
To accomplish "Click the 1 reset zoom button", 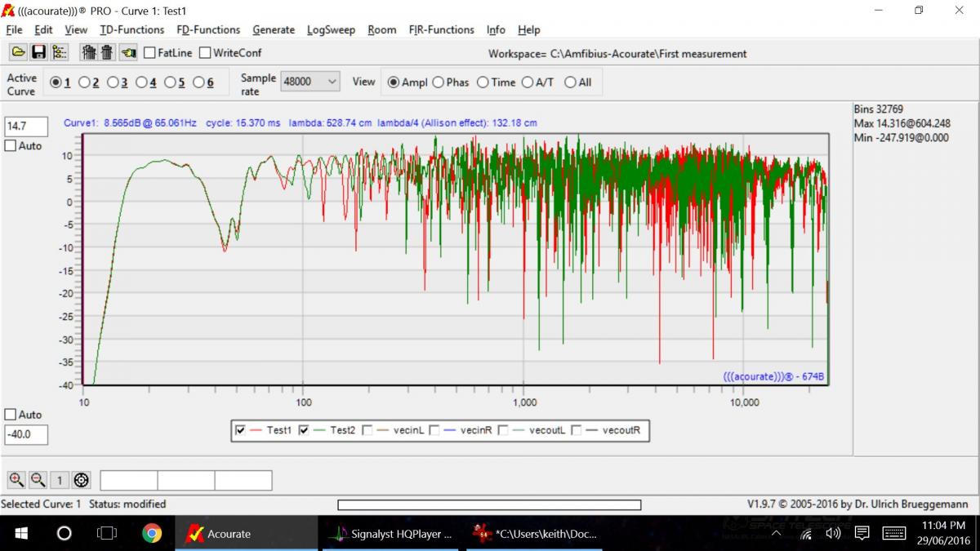I will click(59, 480).
